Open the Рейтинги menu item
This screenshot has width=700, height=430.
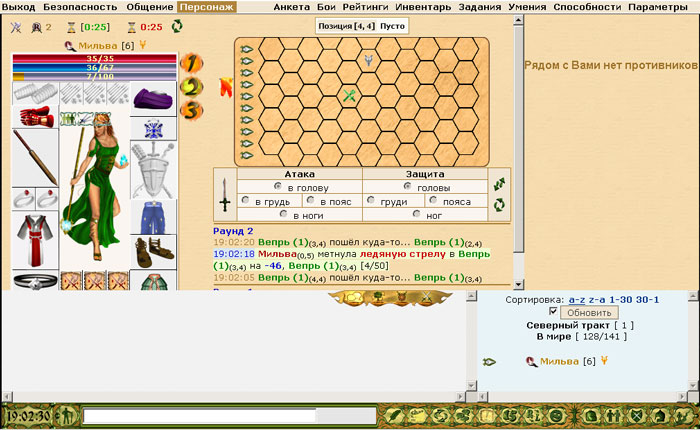tap(366, 7)
